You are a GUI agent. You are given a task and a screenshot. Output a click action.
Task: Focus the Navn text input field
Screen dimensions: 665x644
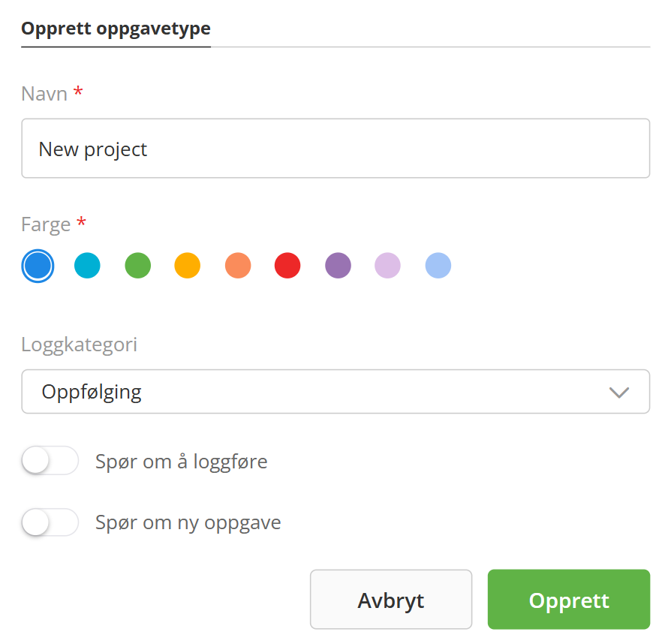pyautogui.click(x=335, y=149)
